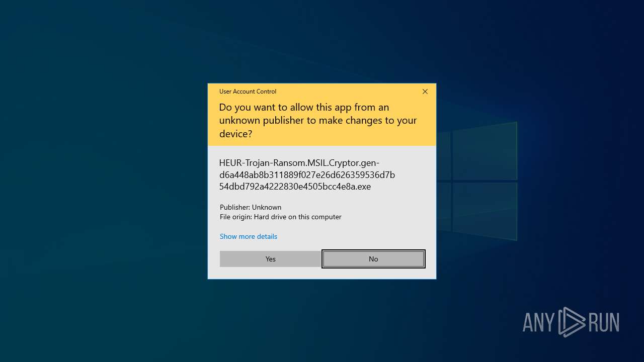The height and width of the screenshot is (362, 644).
Task: Click the File origin line
Action: (x=281, y=217)
